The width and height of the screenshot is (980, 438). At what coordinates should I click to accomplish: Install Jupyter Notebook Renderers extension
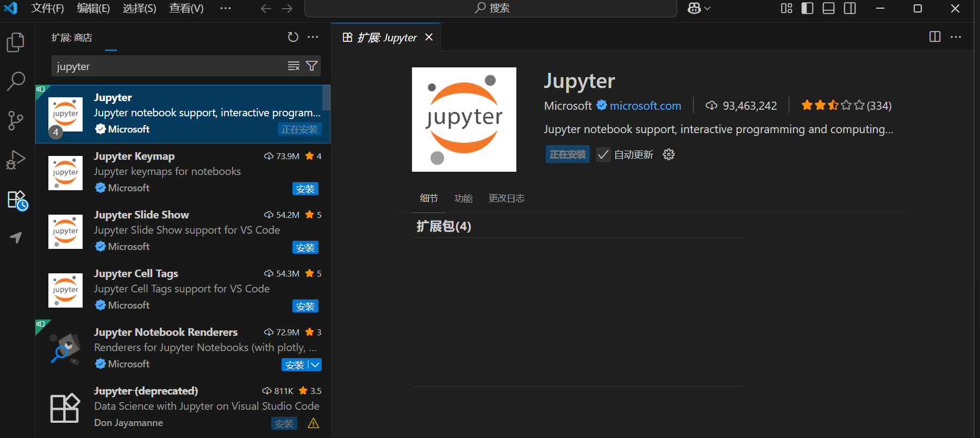click(x=295, y=365)
